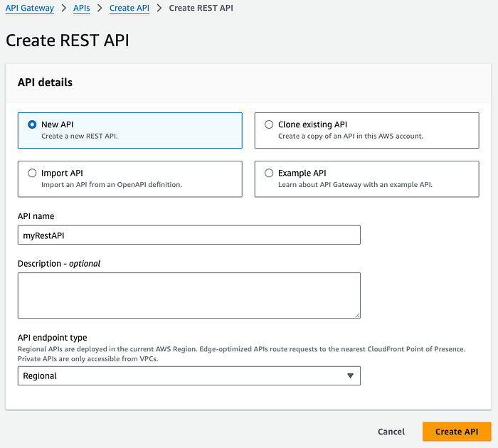Screen dimensions: 498x448
Task: Select the Import API radio button
Action: 32,173
